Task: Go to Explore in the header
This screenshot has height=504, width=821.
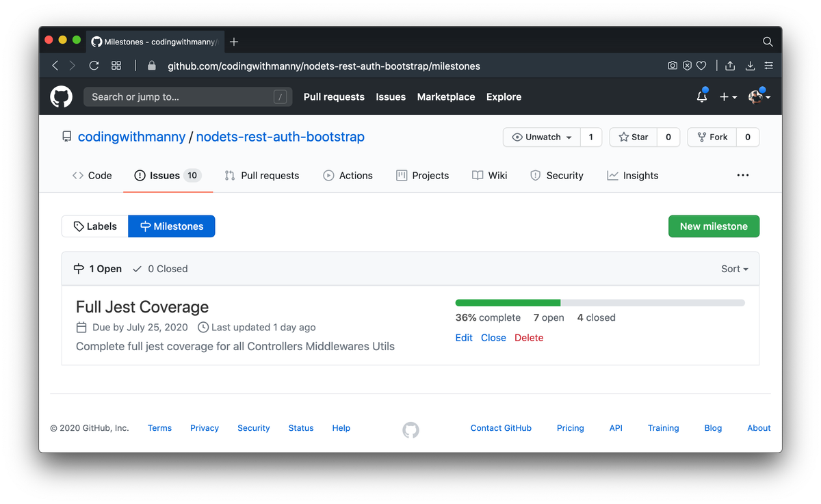Action: click(x=504, y=97)
